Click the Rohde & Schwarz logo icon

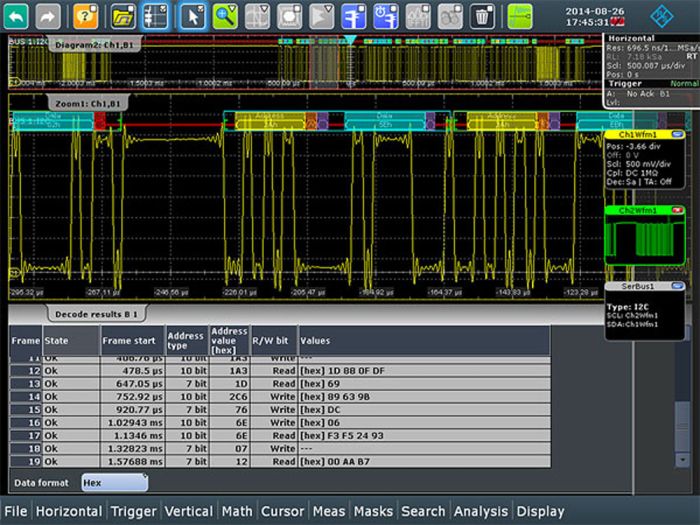pyautogui.click(x=661, y=17)
